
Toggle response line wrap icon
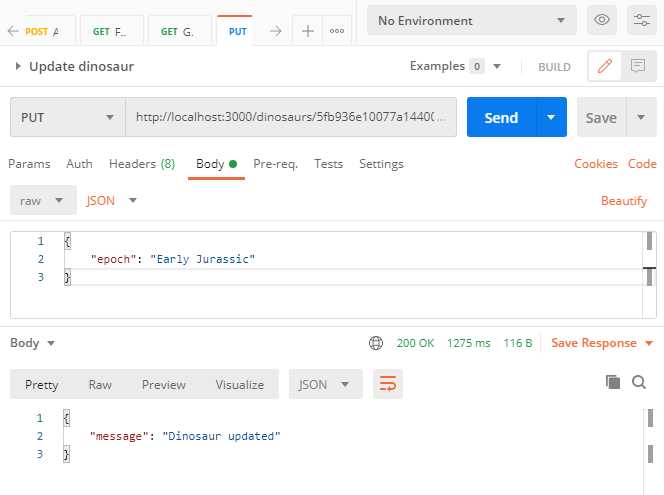pyautogui.click(x=387, y=384)
